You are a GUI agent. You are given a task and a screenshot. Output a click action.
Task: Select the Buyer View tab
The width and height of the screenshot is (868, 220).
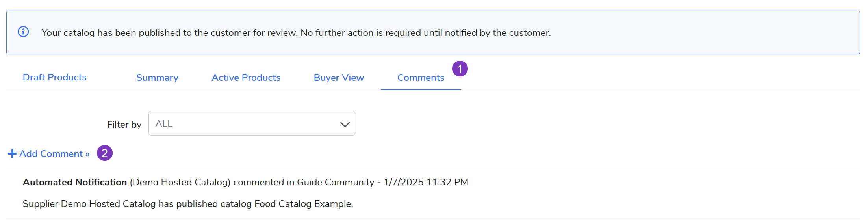(339, 78)
